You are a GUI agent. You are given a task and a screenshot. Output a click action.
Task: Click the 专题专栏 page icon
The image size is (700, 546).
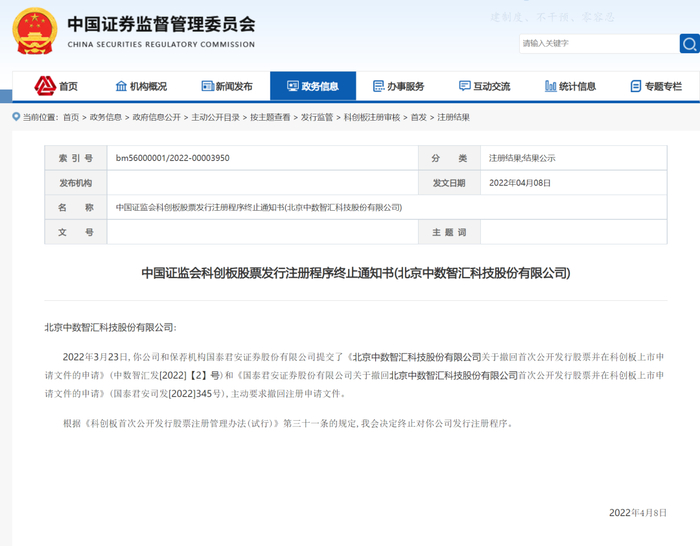point(635,86)
